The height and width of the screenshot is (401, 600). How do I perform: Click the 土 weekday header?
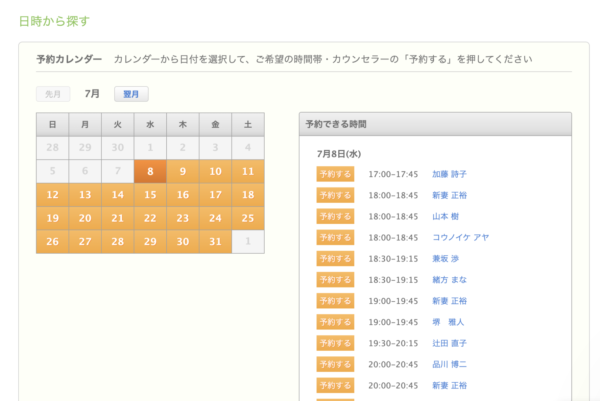click(x=248, y=124)
